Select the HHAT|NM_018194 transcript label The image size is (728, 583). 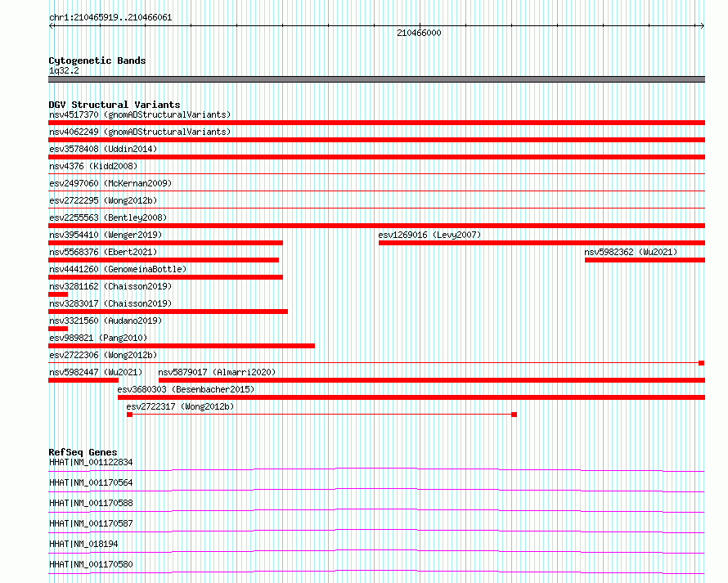[83, 544]
